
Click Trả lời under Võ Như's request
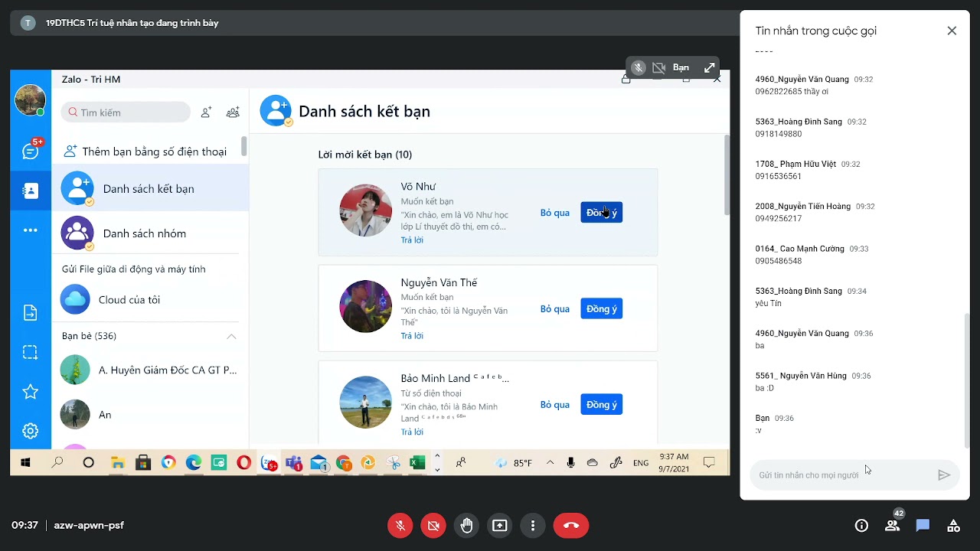412,240
